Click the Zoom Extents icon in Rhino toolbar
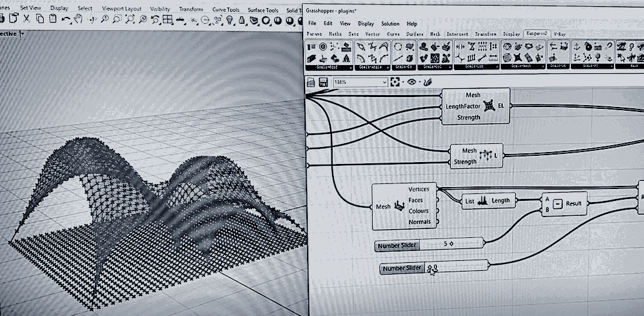This screenshot has height=316, width=644. point(130,19)
